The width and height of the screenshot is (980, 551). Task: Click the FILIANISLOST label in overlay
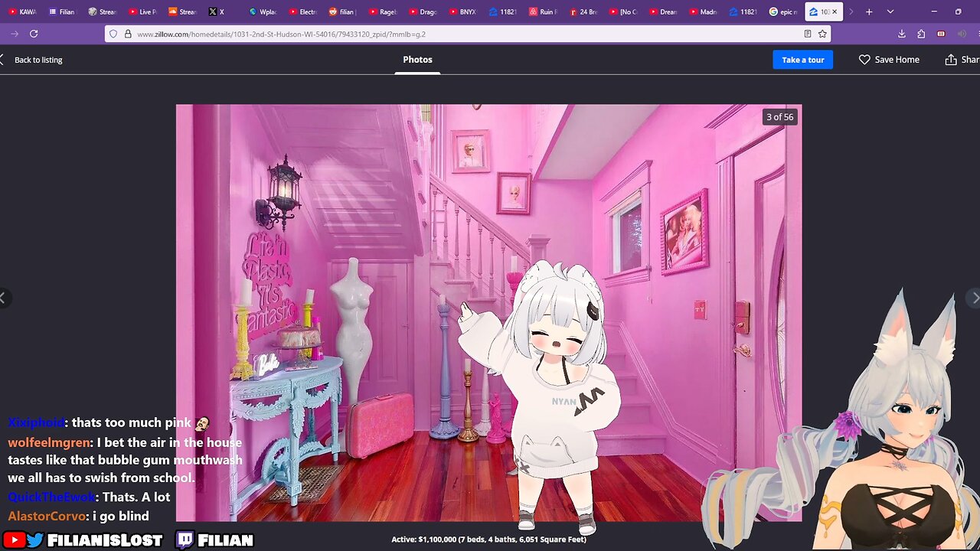(105, 540)
